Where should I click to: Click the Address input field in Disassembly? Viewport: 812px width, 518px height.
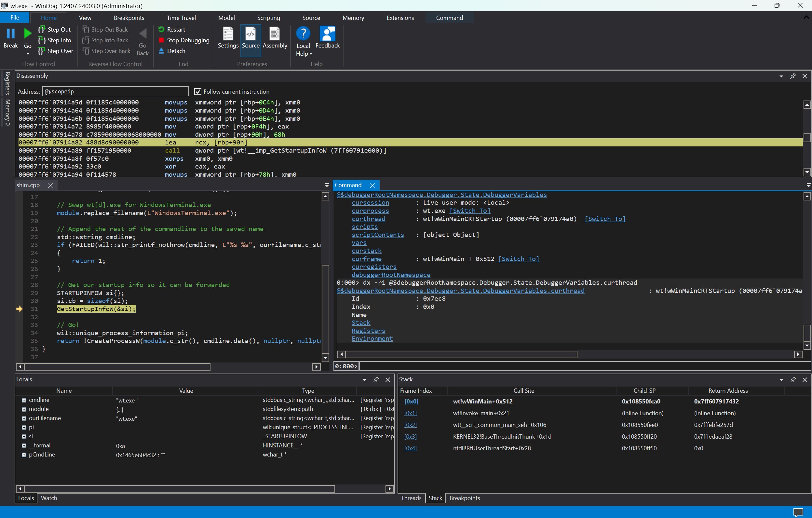click(x=115, y=91)
